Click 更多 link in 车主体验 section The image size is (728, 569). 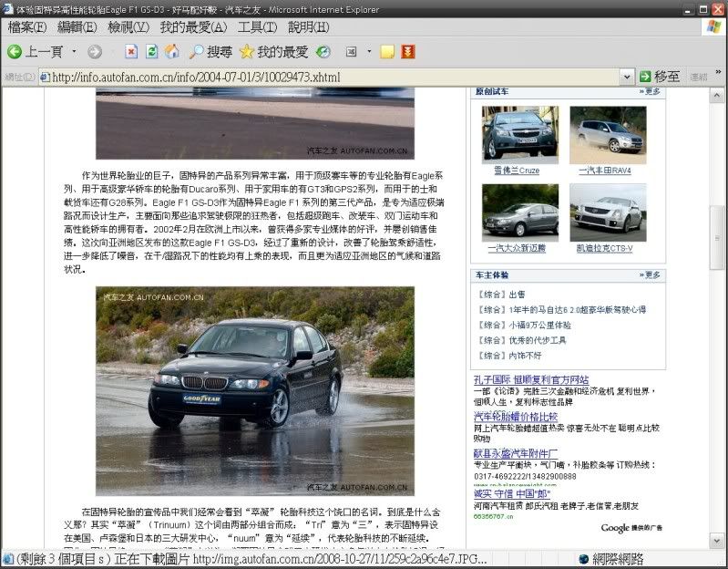[x=650, y=274]
